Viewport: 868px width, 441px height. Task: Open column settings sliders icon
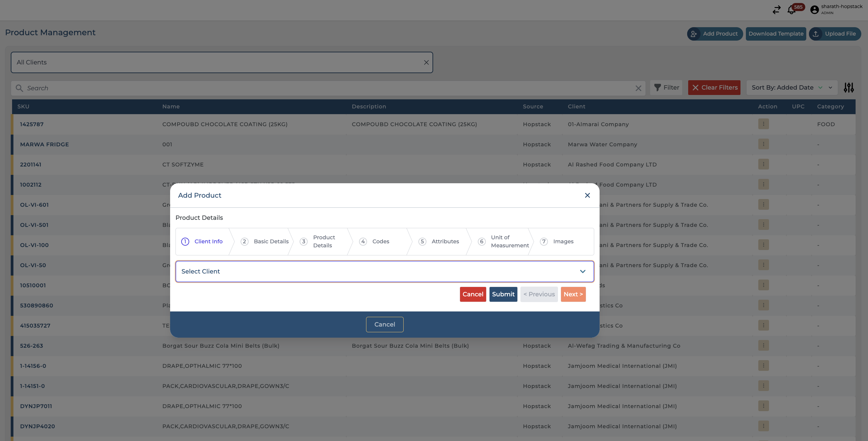pyautogui.click(x=849, y=88)
